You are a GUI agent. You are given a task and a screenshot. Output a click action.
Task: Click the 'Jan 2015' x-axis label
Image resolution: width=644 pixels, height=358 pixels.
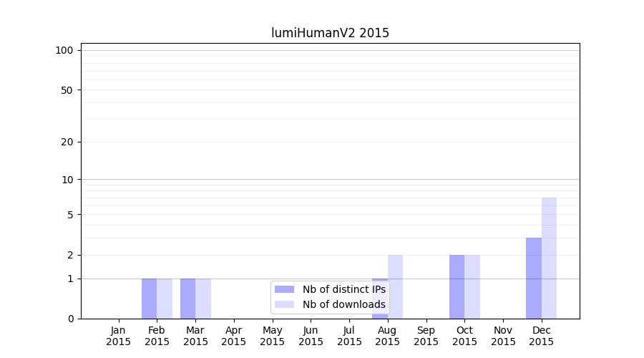click(118, 336)
